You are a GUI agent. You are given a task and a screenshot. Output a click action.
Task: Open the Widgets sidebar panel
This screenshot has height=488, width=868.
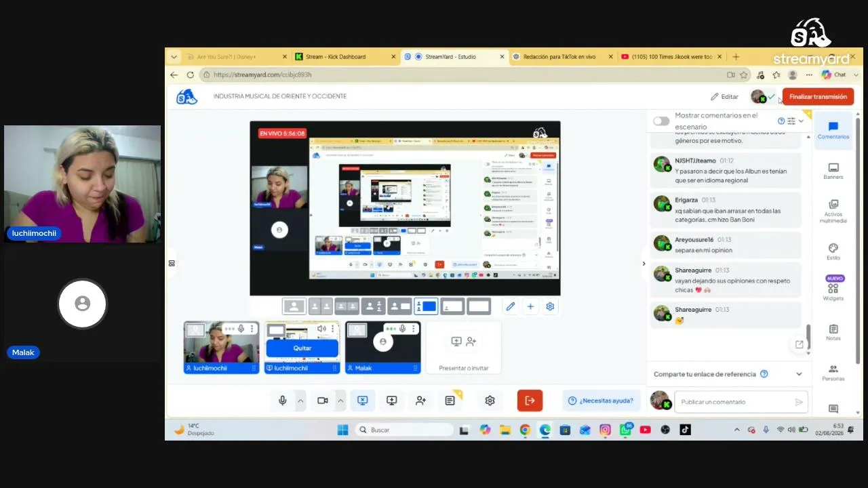[x=833, y=289]
